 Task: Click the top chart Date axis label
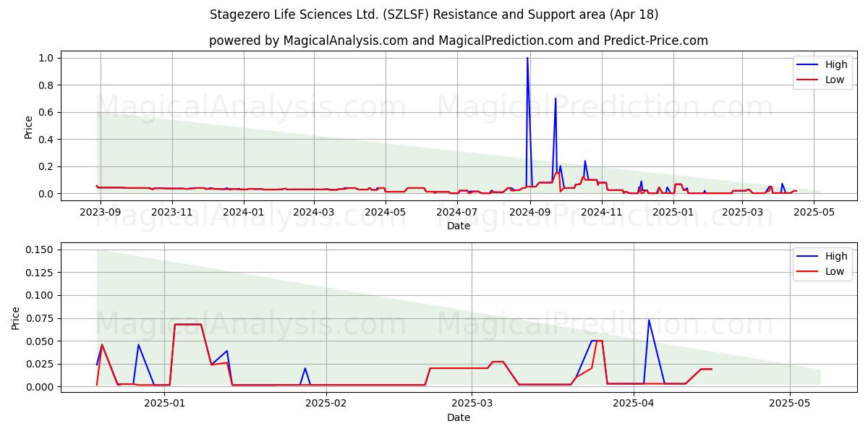coord(459,226)
